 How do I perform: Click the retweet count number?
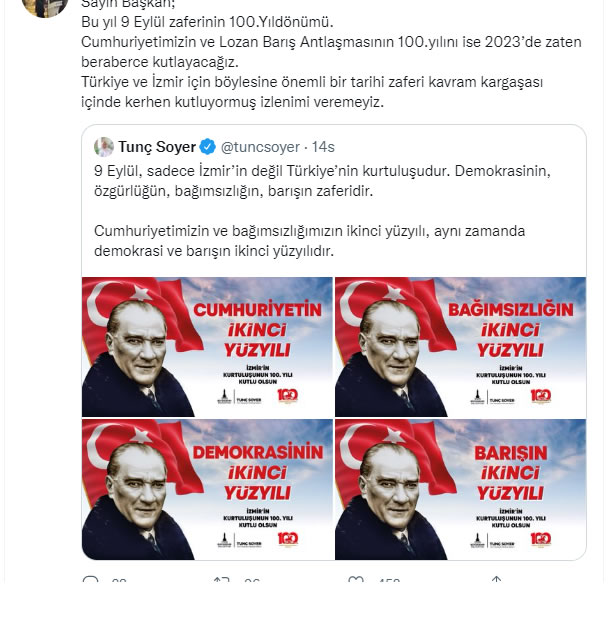tap(252, 581)
